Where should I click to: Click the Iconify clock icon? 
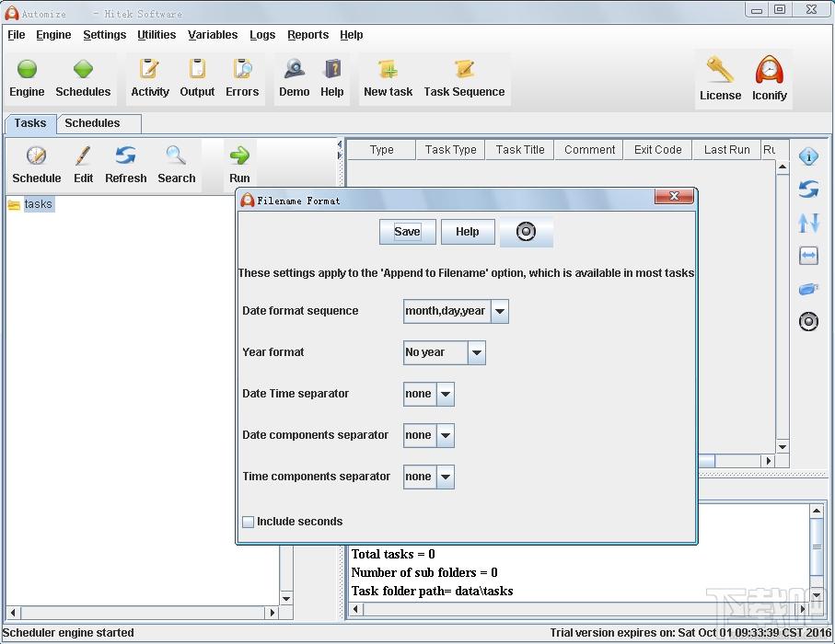point(769,70)
